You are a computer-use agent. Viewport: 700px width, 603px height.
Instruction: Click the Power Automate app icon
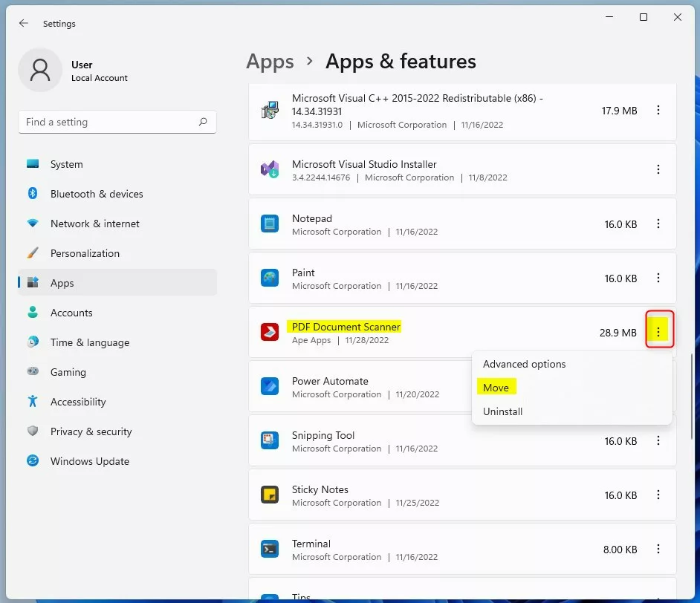(270, 386)
